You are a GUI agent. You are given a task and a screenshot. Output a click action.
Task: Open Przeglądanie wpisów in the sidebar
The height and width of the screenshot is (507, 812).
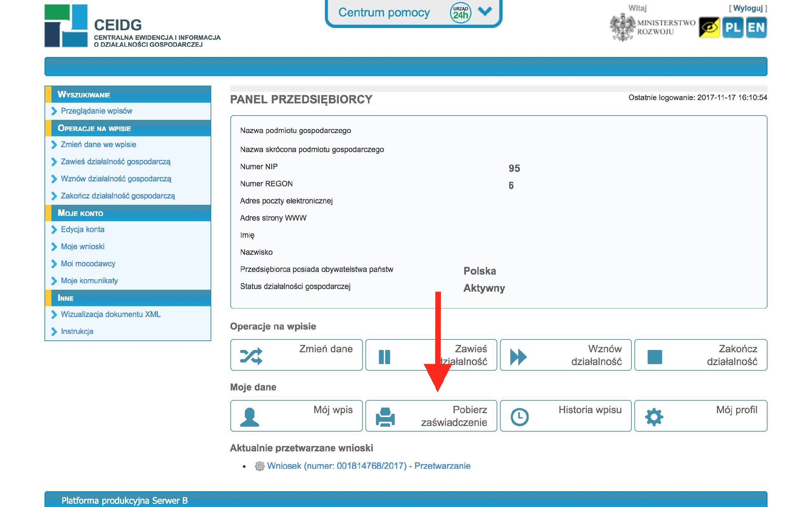[x=96, y=111]
